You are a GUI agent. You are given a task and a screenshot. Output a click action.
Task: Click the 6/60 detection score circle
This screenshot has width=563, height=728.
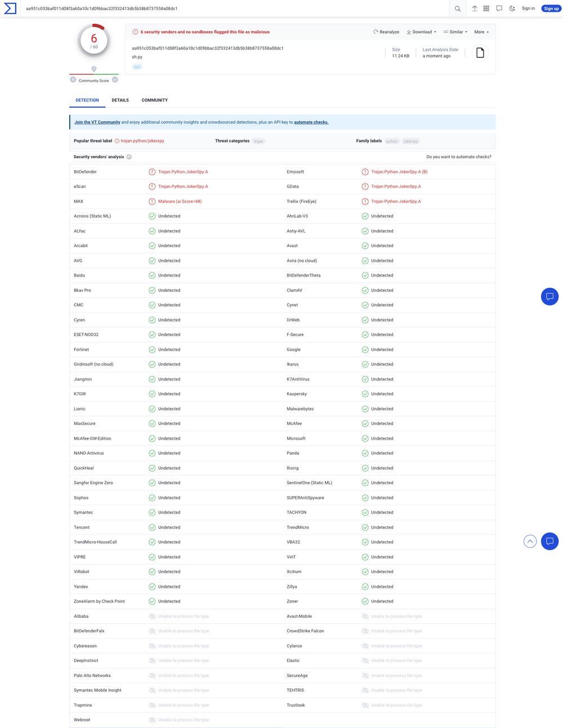[93, 39]
